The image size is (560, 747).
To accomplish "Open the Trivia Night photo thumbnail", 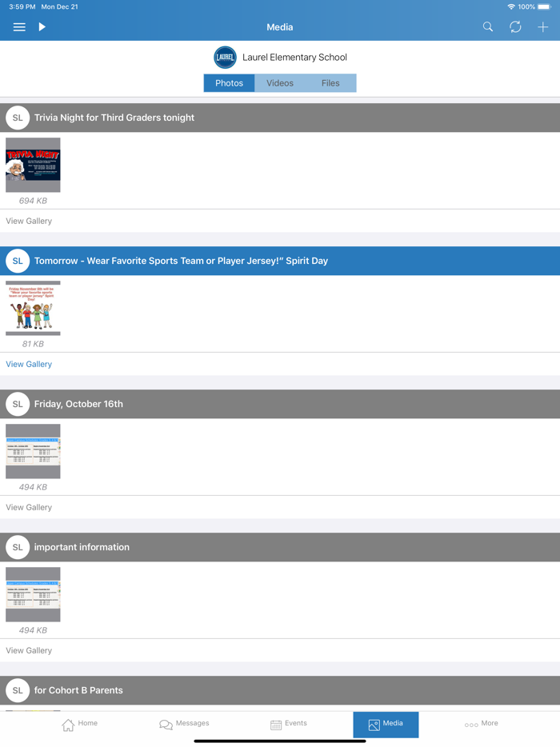I will (33, 165).
